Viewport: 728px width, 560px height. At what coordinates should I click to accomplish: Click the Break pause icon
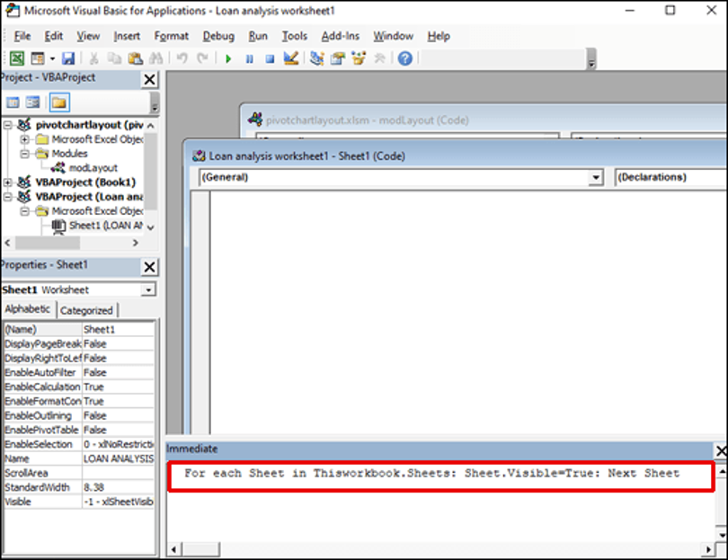pos(249,59)
